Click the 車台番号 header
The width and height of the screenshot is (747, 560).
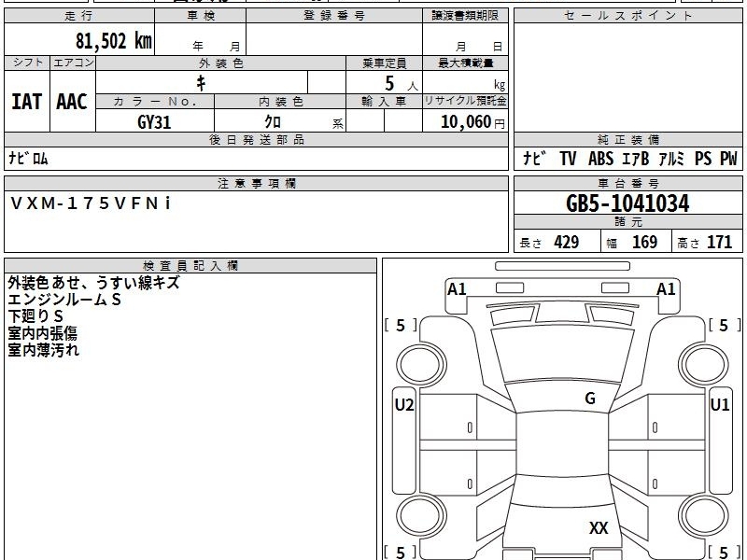coord(627,183)
